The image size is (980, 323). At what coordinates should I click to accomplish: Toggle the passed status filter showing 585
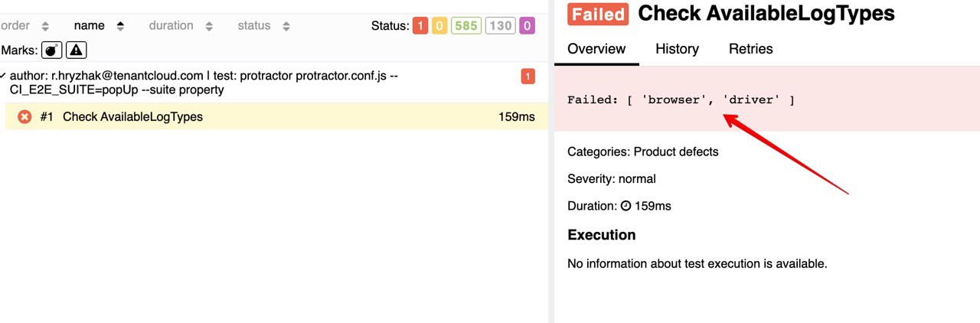point(465,26)
